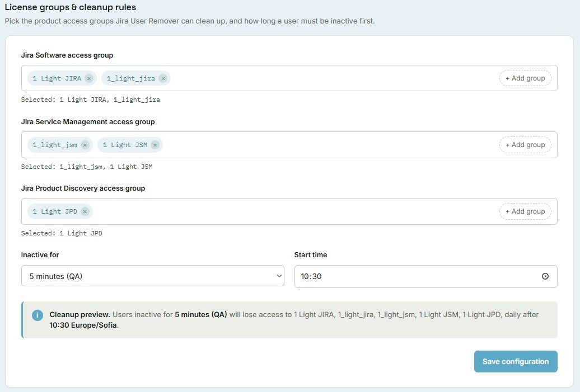580x392 pixels.
Task: Save the configuration
Action: (516, 361)
